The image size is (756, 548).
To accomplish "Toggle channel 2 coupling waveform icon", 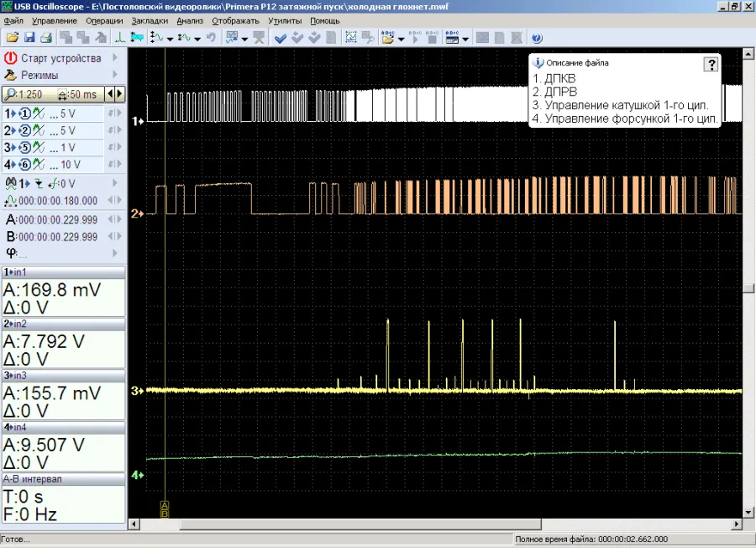I will pyautogui.click(x=39, y=131).
